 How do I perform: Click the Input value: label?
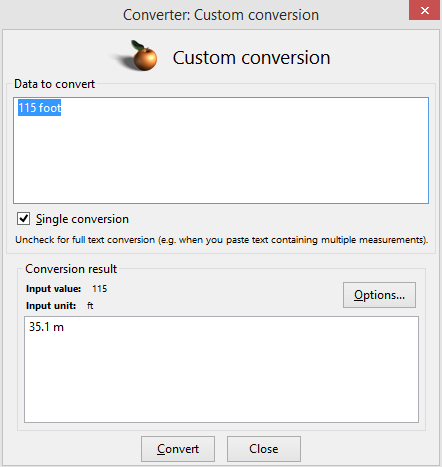tap(53, 289)
